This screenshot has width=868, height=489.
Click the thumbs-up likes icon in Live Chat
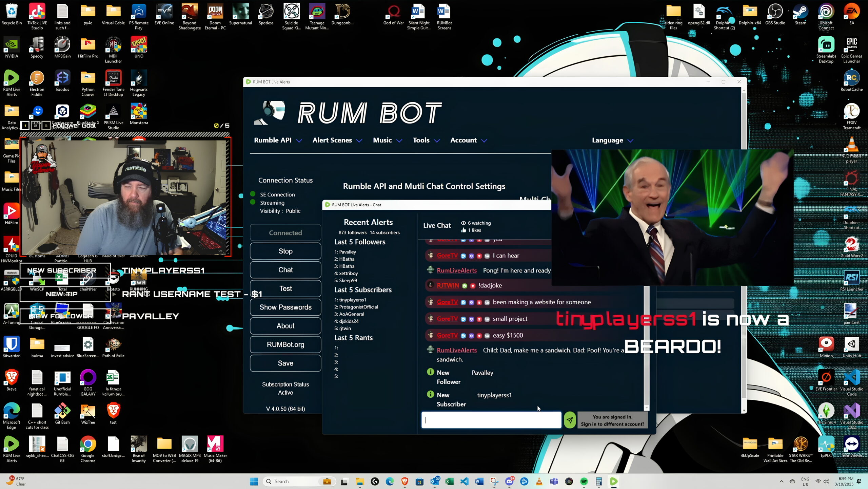coord(463,230)
